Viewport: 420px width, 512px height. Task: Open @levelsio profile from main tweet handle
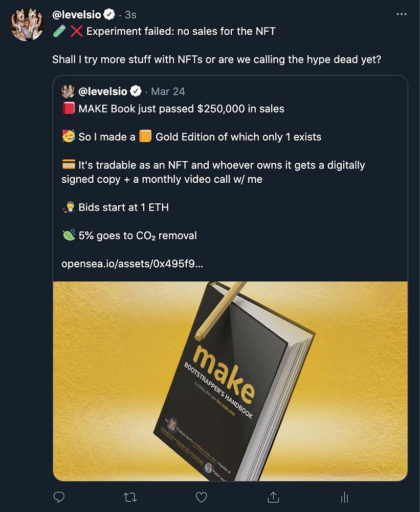tap(77, 15)
